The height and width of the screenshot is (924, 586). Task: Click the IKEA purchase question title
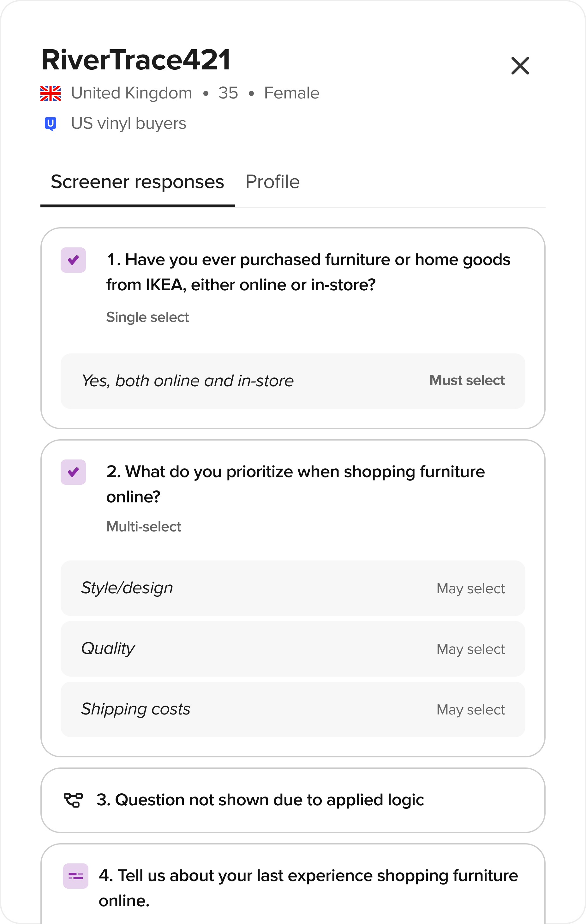click(x=308, y=272)
